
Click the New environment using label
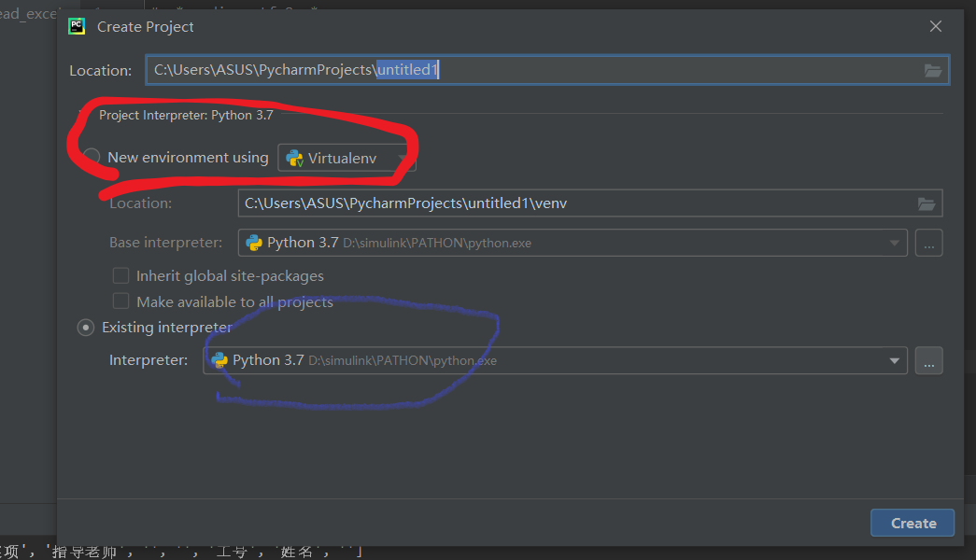[188, 158]
